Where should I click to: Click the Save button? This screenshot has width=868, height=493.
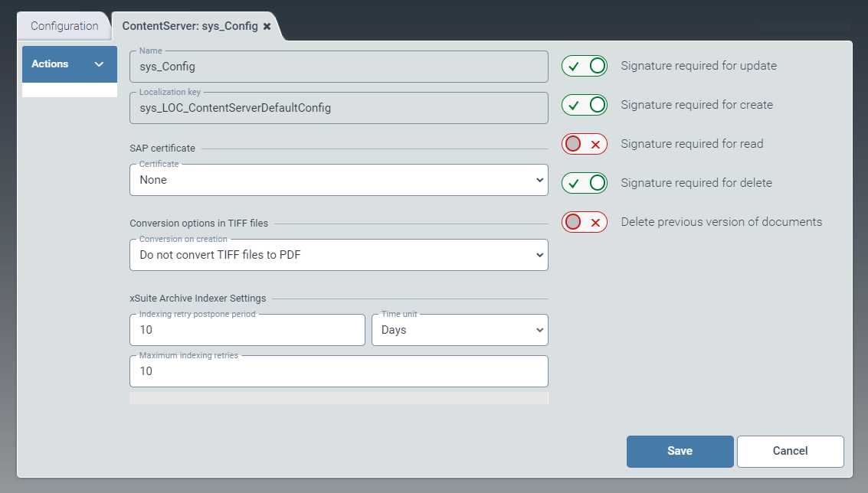[x=680, y=451]
